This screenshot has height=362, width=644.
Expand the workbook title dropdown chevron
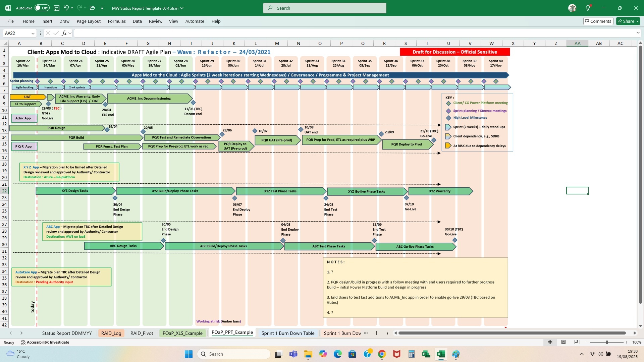point(181,8)
